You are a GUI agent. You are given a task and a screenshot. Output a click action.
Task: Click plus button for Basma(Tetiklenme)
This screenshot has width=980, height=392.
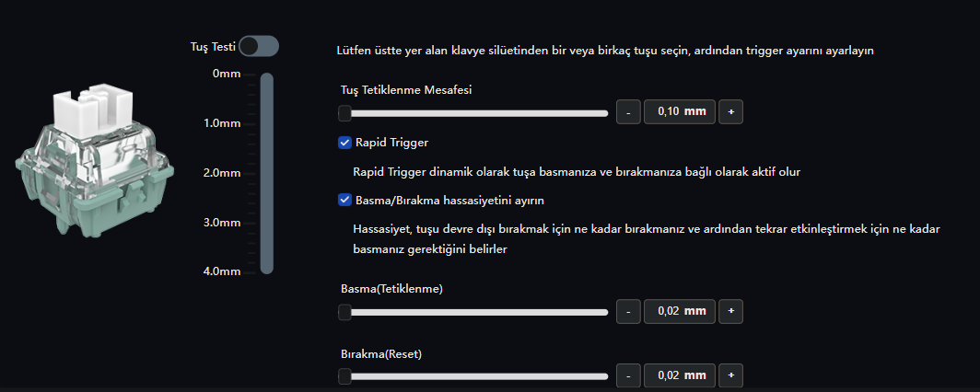(x=730, y=312)
